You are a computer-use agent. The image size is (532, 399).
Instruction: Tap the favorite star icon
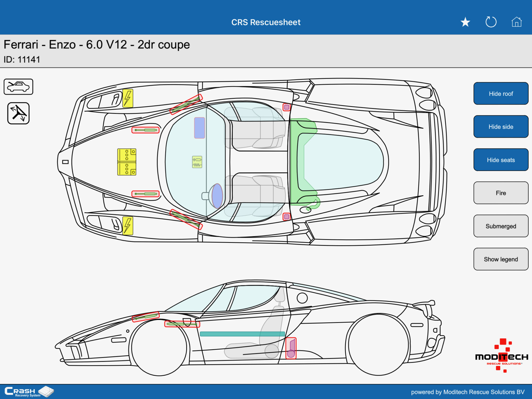pos(465,22)
